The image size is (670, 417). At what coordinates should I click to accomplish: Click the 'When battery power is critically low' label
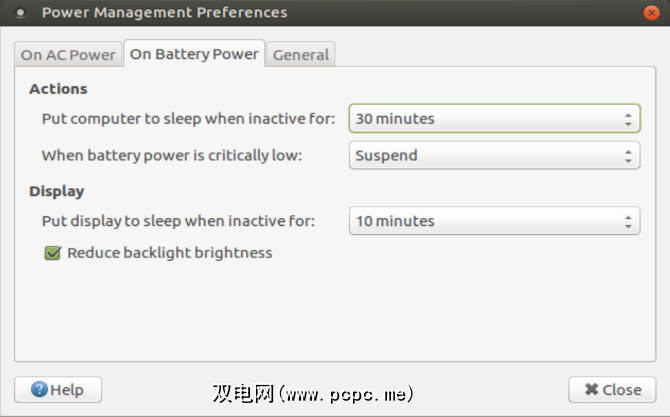[171, 155]
